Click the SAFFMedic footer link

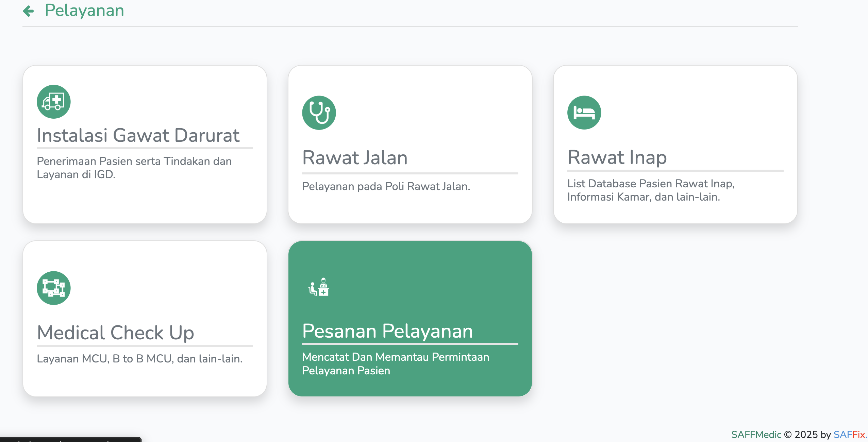(756, 435)
